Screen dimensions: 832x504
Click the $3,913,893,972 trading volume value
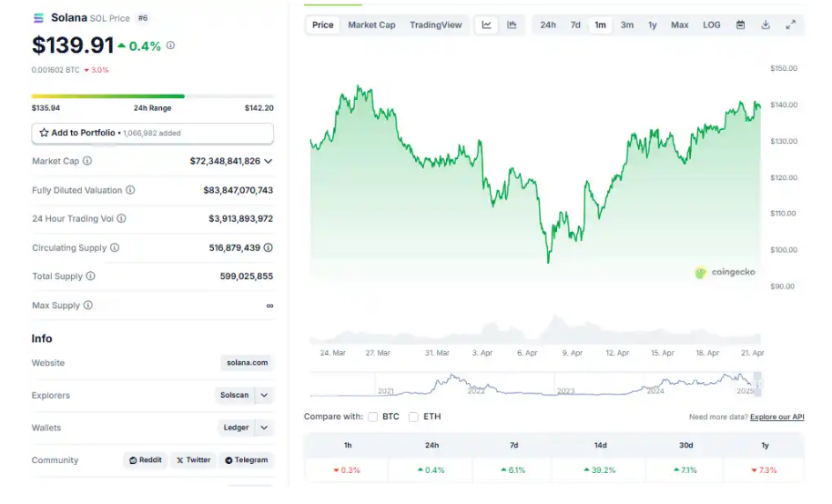click(x=241, y=218)
